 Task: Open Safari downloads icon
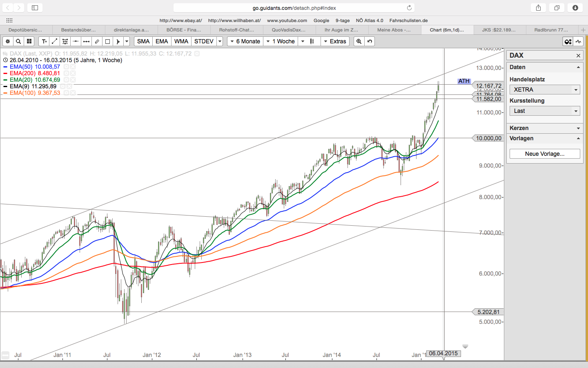pyautogui.click(x=575, y=8)
